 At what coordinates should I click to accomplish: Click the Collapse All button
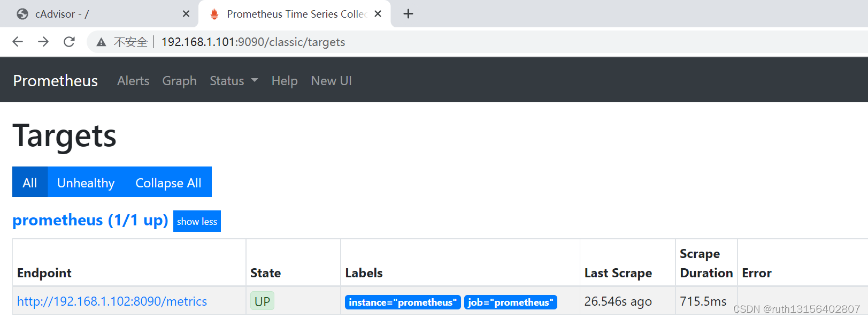[168, 182]
